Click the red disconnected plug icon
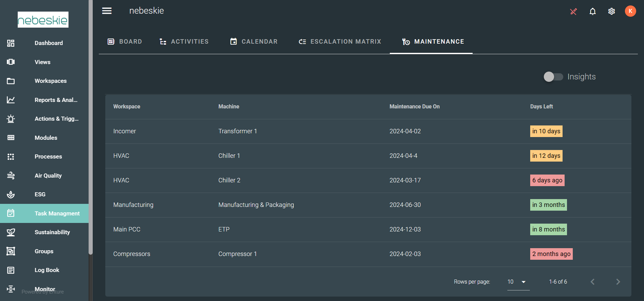644x301 pixels. click(573, 12)
